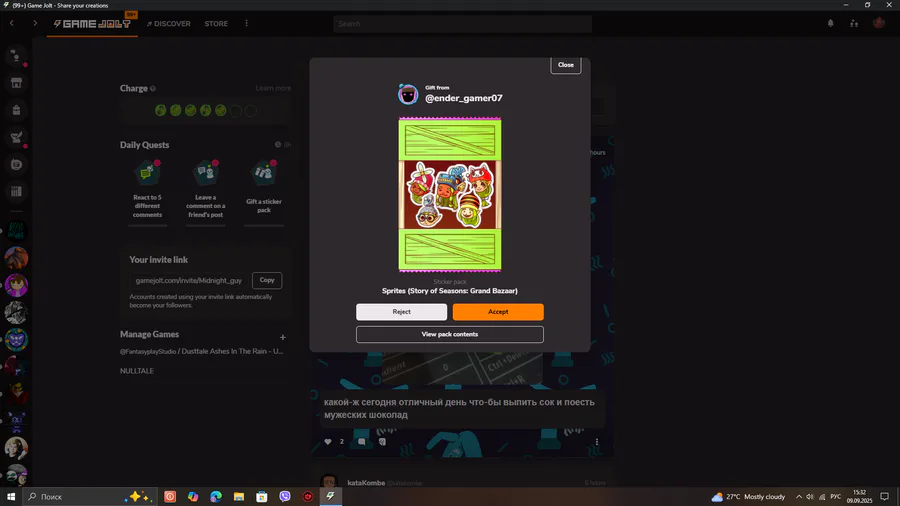Click the invite link text field
The width and height of the screenshot is (900, 506).
click(x=189, y=281)
